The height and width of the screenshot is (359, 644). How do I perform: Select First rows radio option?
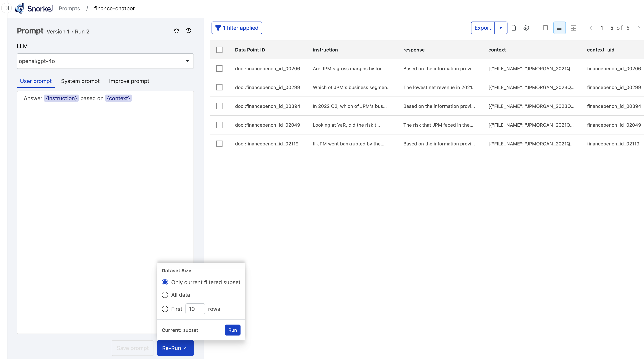(165, 309)
